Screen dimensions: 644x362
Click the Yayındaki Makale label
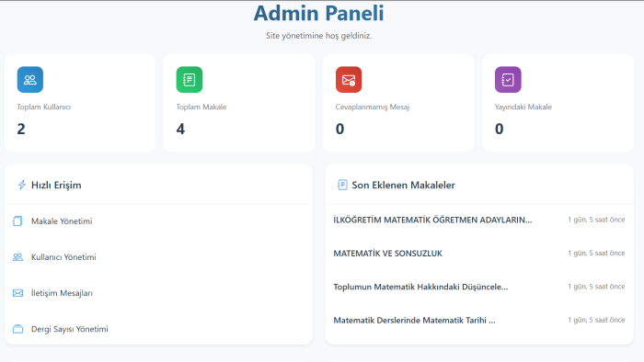523,107
